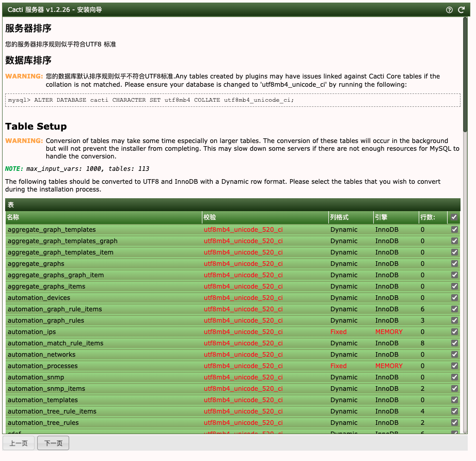Click the ALTER DATABASE SQL command box
This screenshot has height=461, width=476.
click(x=232, y=100)
